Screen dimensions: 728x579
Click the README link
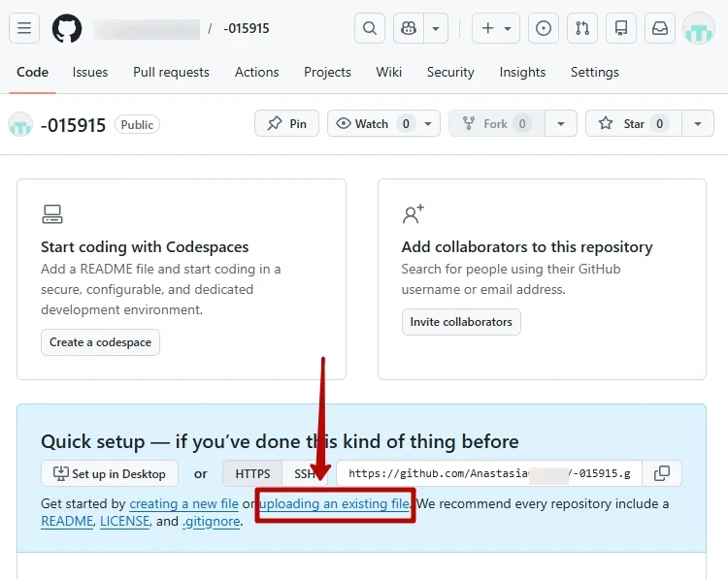point(67,522)
